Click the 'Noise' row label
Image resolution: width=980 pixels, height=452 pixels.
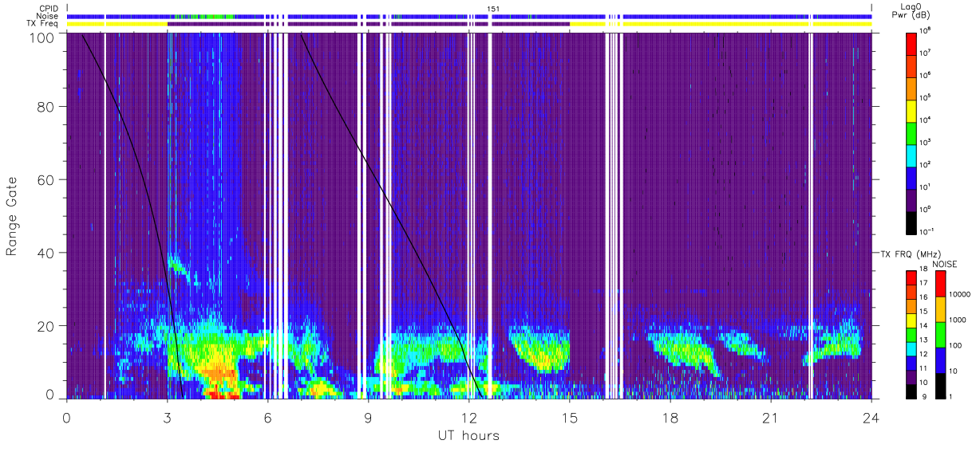[48, 16]
